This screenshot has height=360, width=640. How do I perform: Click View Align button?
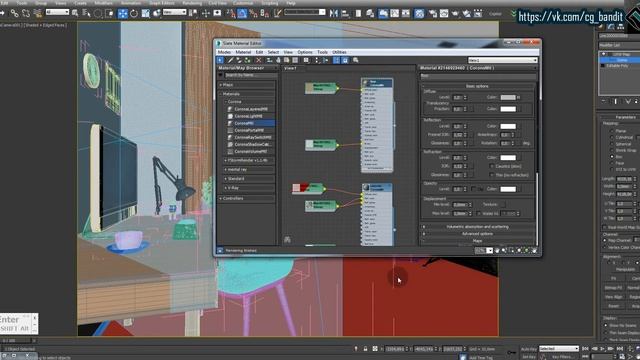click(613, 297)
